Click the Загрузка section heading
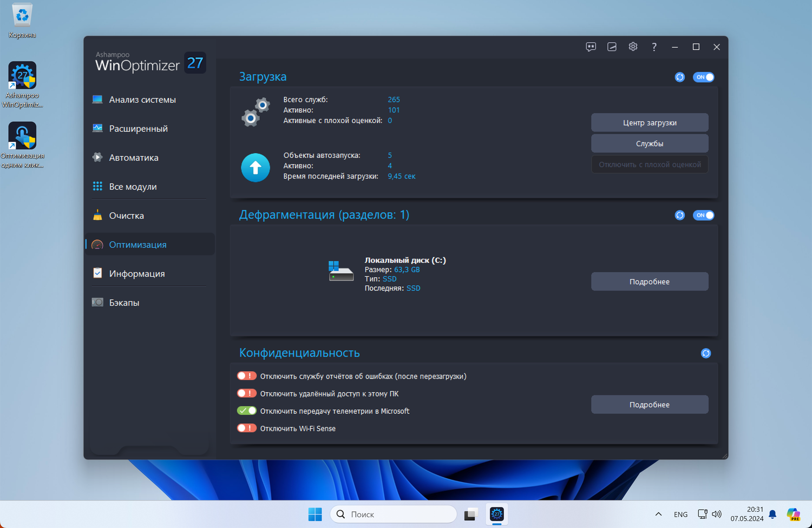This screenshot has width=812, height=528. (x=263, y=77)
